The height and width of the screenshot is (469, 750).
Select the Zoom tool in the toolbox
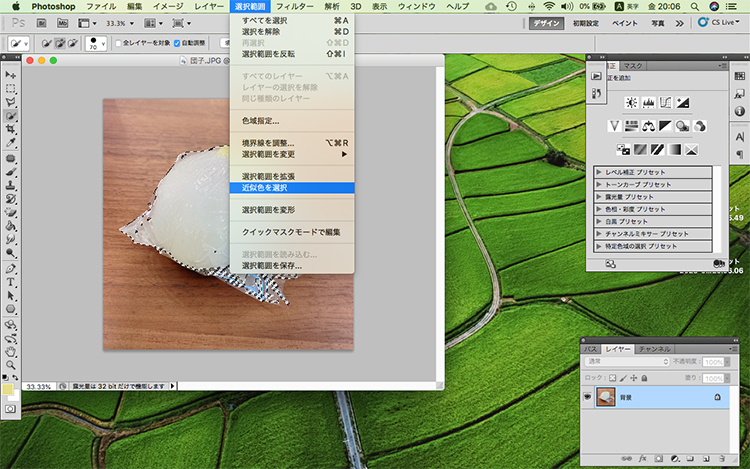point(11,366)
